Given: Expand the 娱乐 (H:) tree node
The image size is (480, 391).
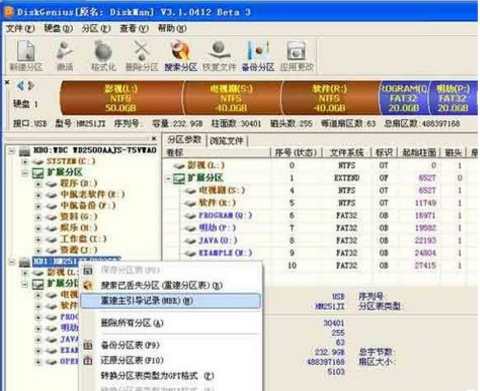Looking at the screenshot, I should (38, 228).
